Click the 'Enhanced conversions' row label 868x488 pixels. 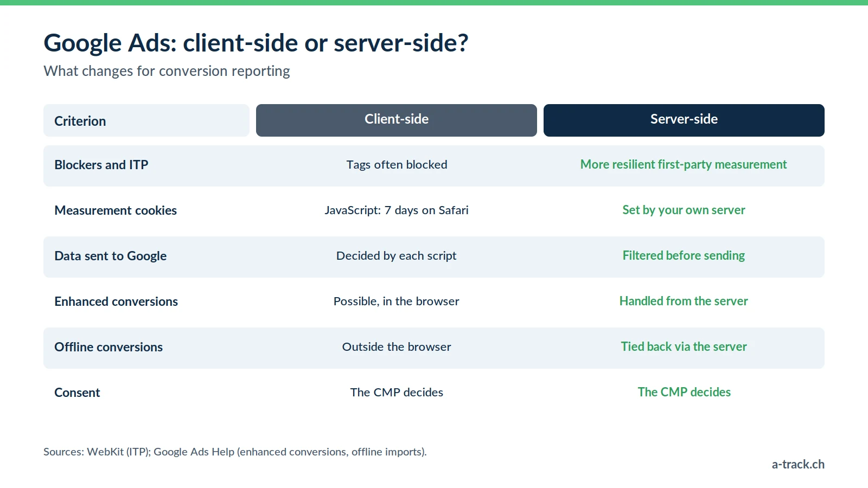[116, 301]
